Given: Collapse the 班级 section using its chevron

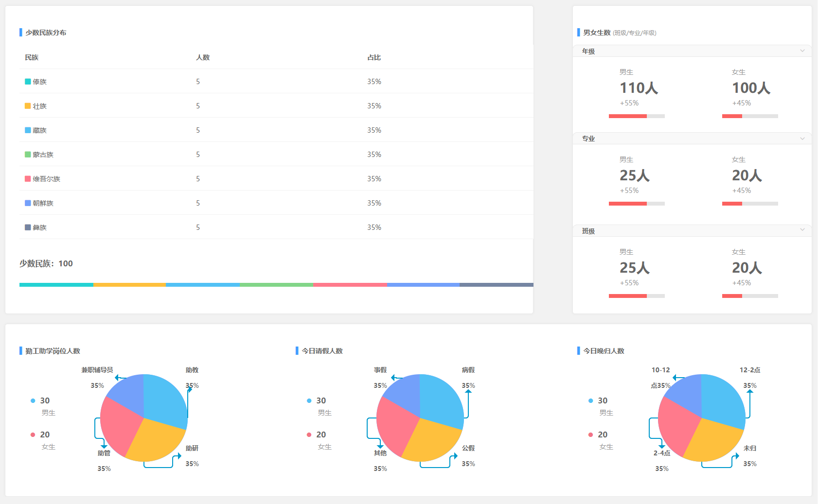Looking at the screenshot, I should (802, 229).
